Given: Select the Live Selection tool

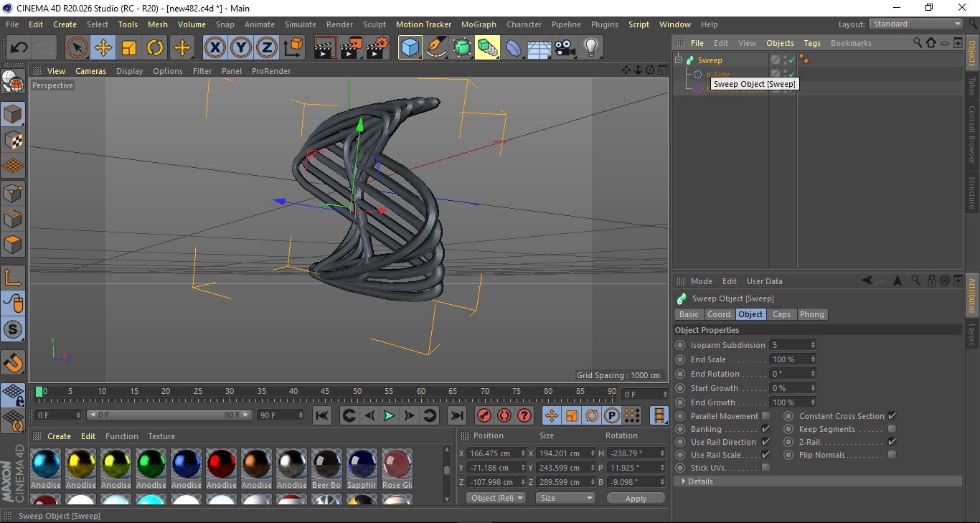Looking at the screenshot, I should [77, 48].
